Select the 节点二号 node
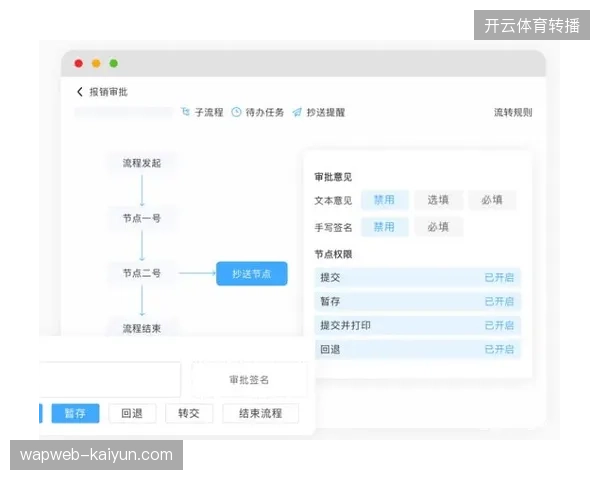This screenshot has height=480, width=600. pos(142,273)
